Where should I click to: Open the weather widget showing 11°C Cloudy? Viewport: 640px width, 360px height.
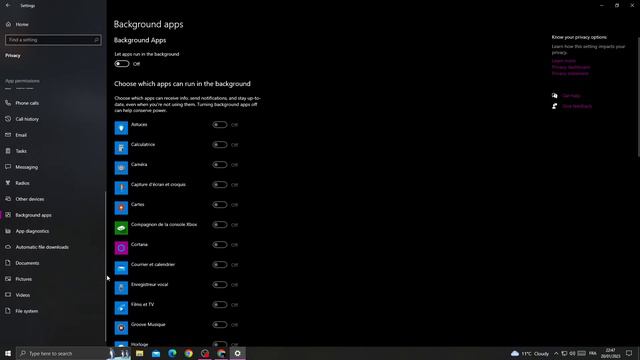pyautogui.click(x=530, y=353)
